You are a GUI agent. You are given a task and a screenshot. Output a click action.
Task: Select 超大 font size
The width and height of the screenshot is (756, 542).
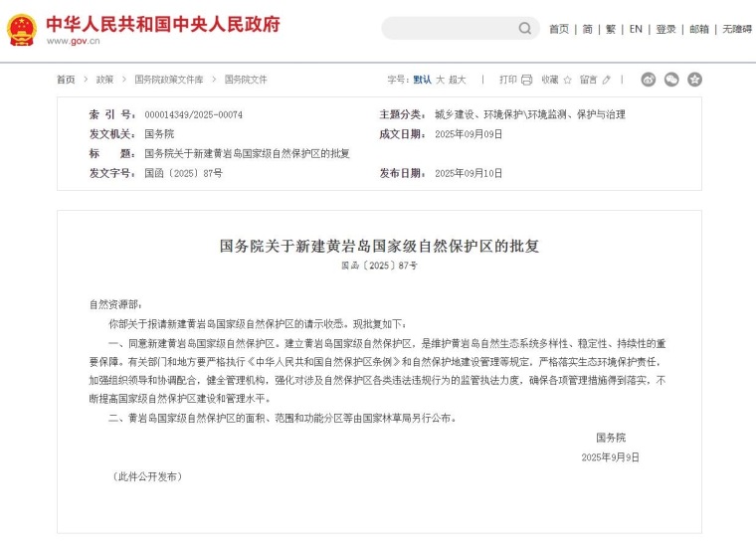(x=457, y=80)
